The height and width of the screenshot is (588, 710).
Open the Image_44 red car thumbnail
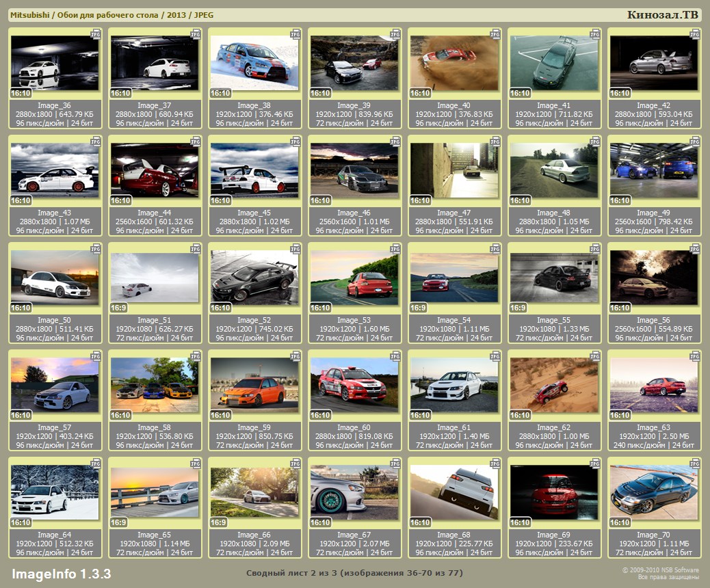pos(155,170)
